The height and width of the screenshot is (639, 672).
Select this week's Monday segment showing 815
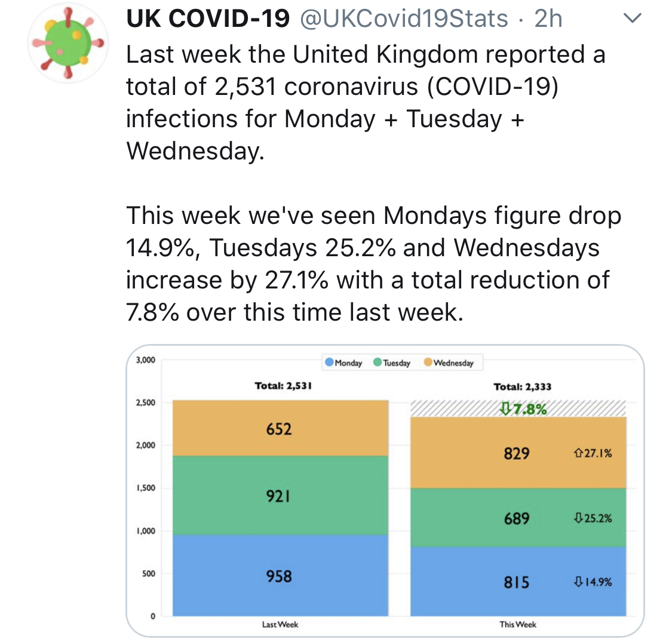click(x=517, y=582)
